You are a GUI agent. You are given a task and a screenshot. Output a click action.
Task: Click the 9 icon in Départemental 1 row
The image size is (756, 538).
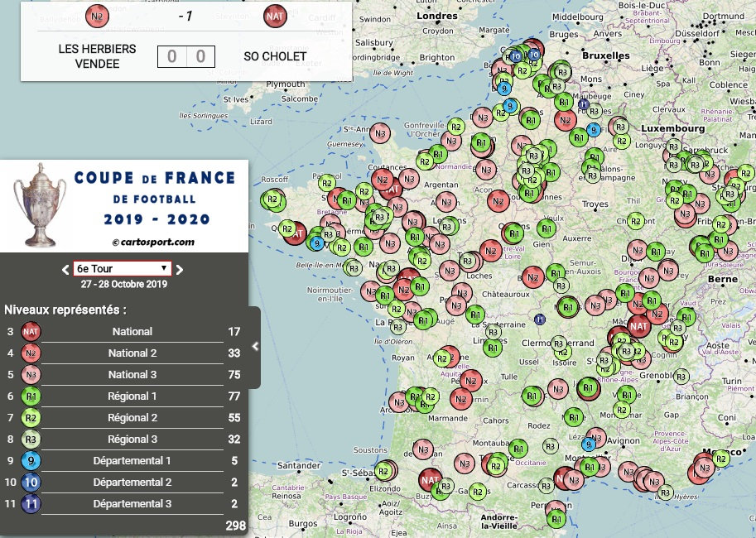(x=31, y=461)
